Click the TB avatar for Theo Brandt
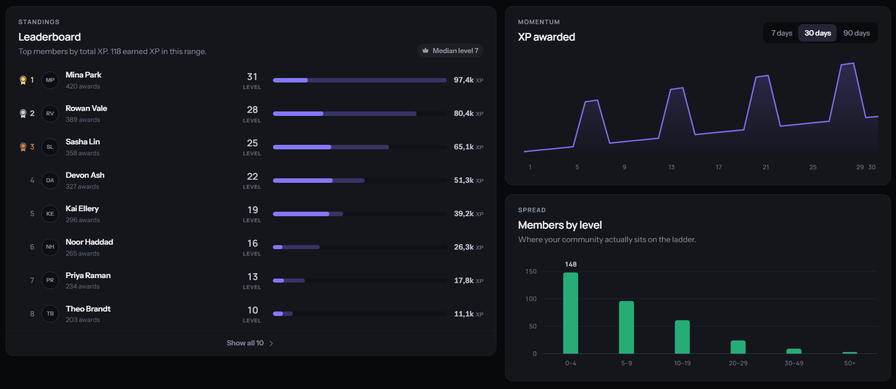 tap(50, 314)
